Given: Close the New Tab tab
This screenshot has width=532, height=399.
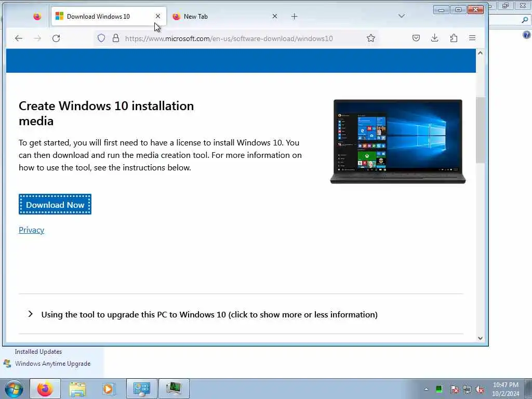Looking at the screenshot, I should click(275, 16).
